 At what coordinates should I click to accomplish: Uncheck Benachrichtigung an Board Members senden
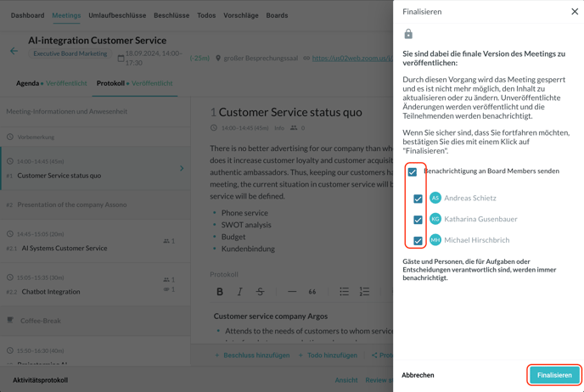point(413,171)
